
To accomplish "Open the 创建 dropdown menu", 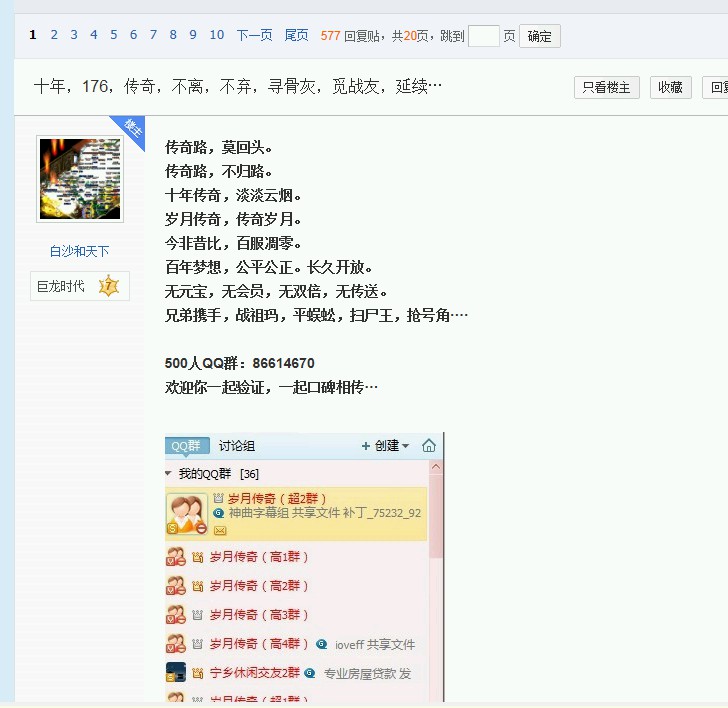I will coord(385,446).
